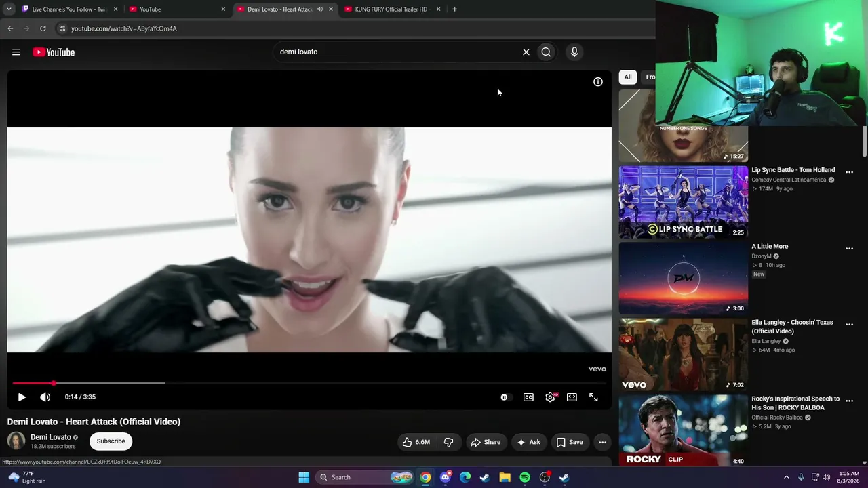Open Rocky's Inspirational Speech video title

tap(795, 403)
